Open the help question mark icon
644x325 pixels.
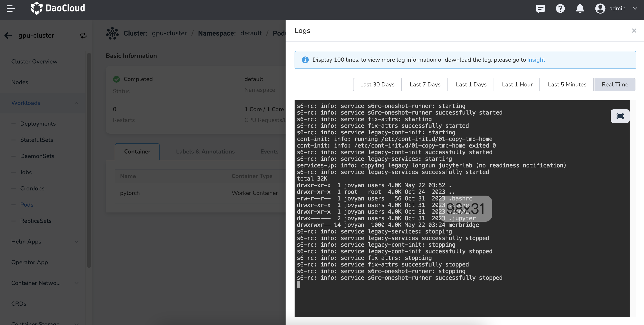pyautogui.click(x=560, y=9)
